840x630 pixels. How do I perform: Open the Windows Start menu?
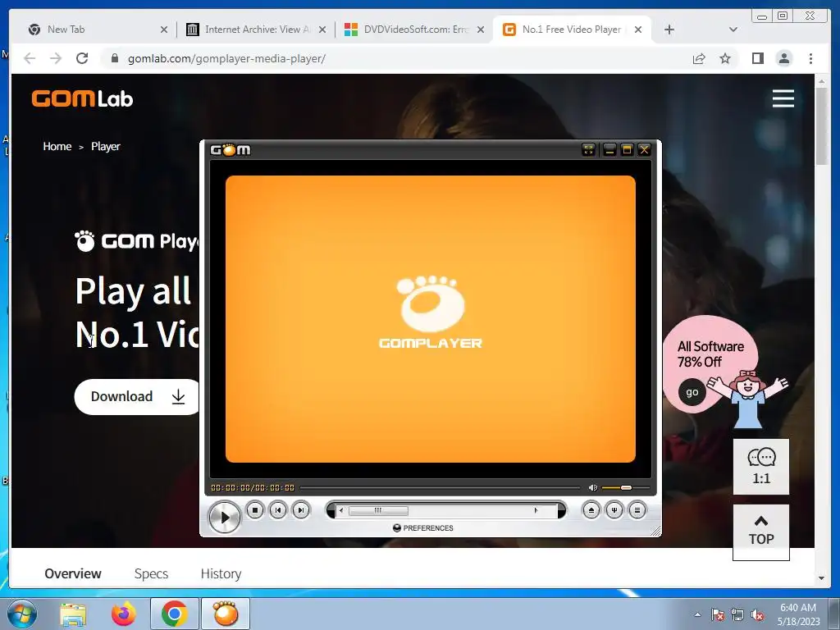coord(22,614)
